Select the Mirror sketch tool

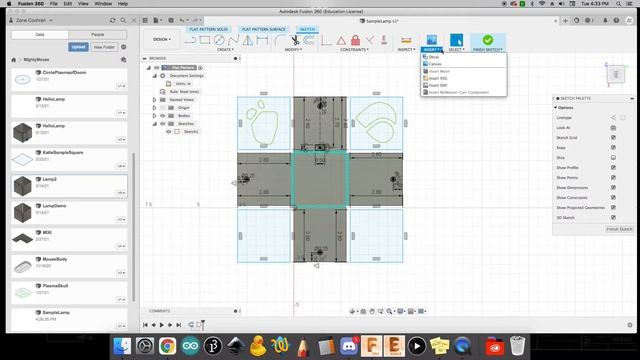tap(248, 40)
